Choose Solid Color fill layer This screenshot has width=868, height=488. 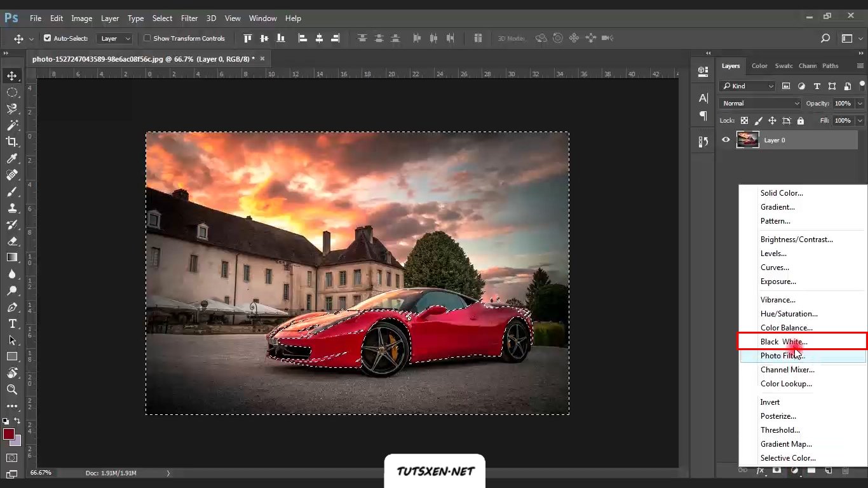click(x=782, y=193)
